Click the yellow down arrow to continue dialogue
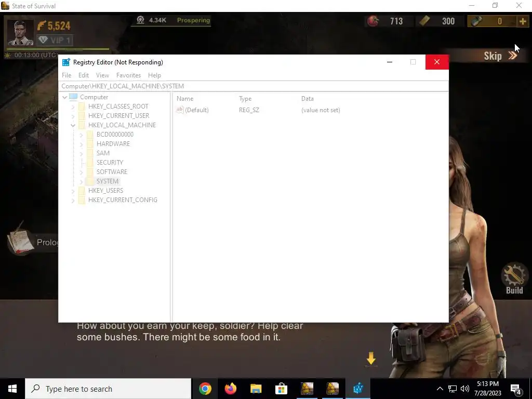This screenshot has height=399, width=532. pos(371,358)
